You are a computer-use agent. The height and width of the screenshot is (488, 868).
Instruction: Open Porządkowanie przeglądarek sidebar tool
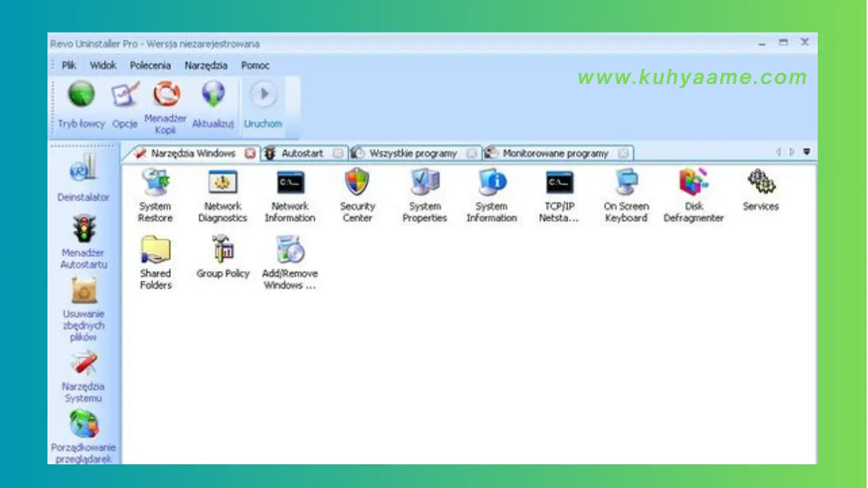tap(83, 435)
